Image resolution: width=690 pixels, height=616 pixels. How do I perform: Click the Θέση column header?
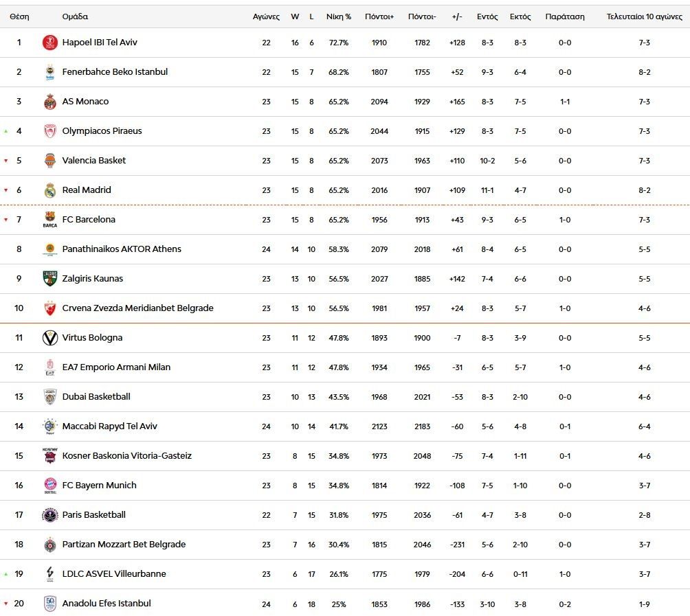click(19, 16)
